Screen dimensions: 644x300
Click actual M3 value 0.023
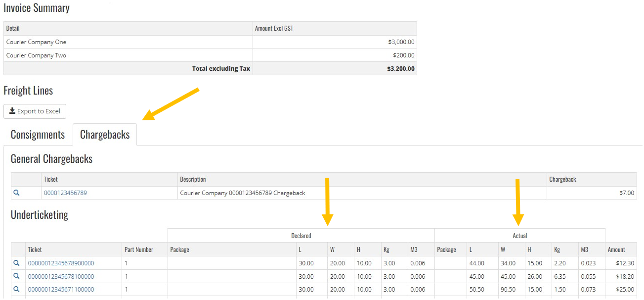[x=589, y=263]
